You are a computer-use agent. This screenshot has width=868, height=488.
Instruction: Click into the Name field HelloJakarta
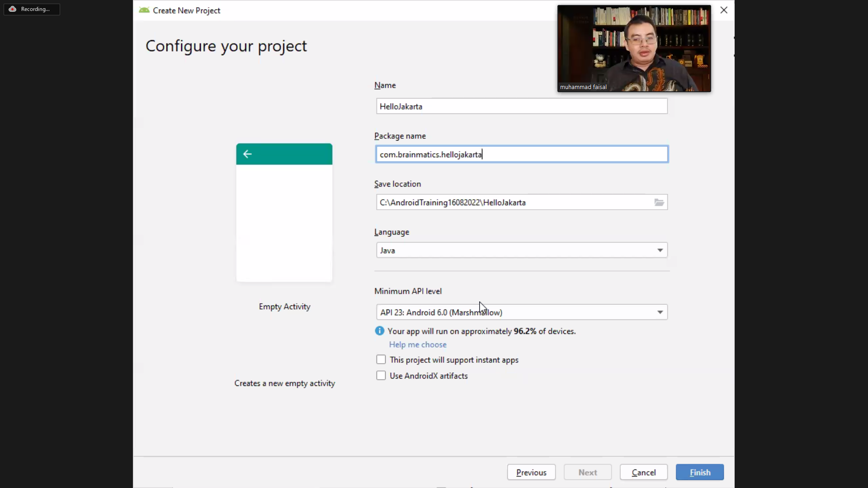521,106
